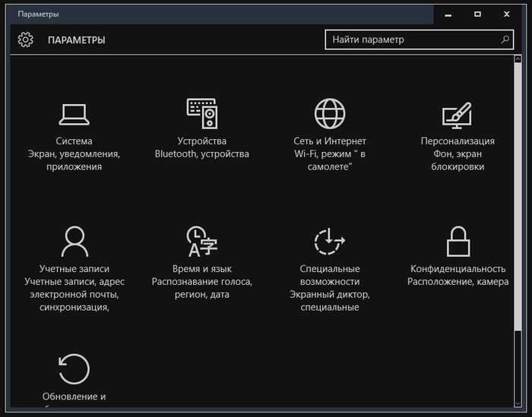Click the Конфиденциальность padlock icon
The width and height of the screenshot is (532, 417).
coord(458,242)
